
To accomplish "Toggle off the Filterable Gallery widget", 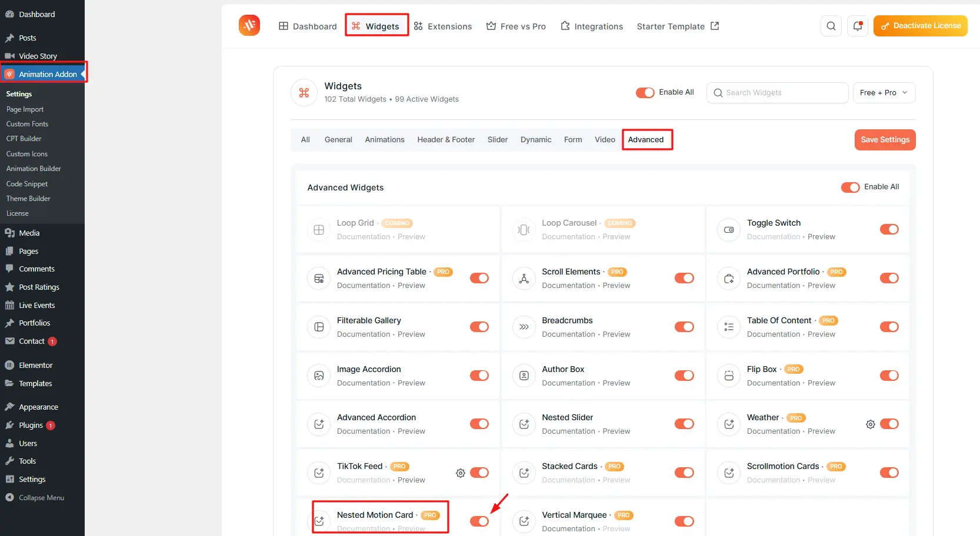I will (479, 327).
